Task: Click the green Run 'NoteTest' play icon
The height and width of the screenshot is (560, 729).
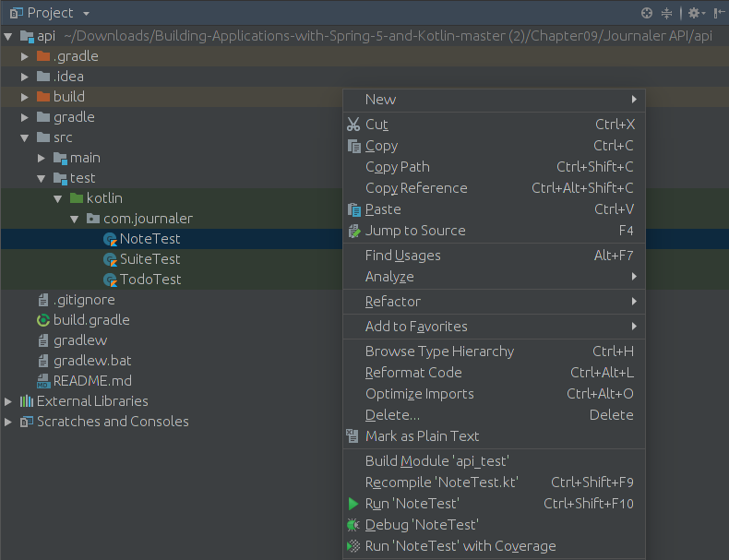Action: click(353, 504)
